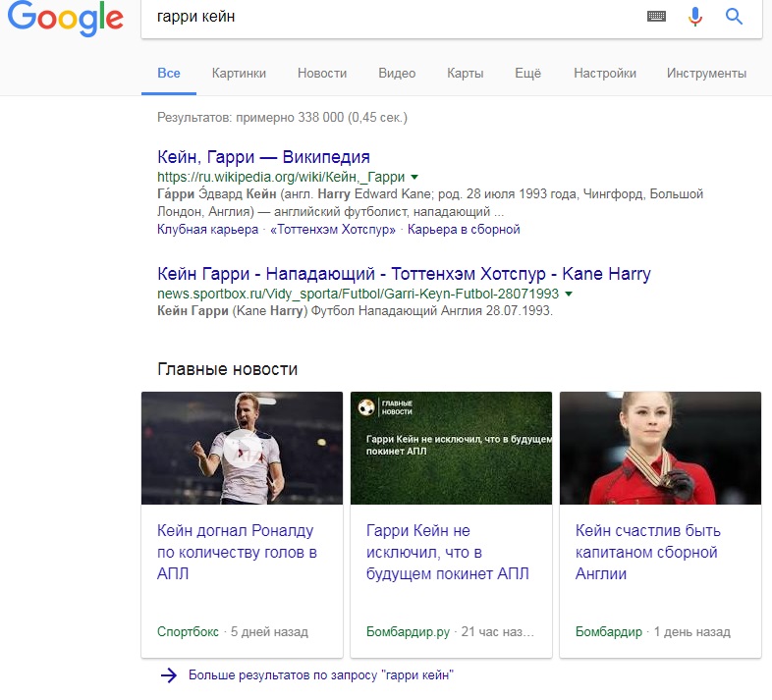
Task: Click skater in red dress thumbnail
Action: pyautogui.click(x=660, y=448)
